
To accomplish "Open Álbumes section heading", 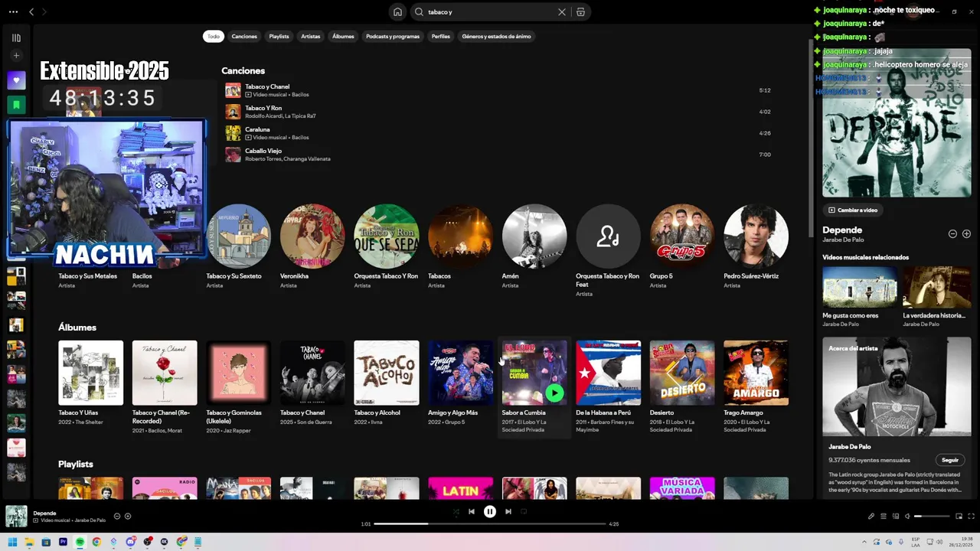I will pos(77,328).
